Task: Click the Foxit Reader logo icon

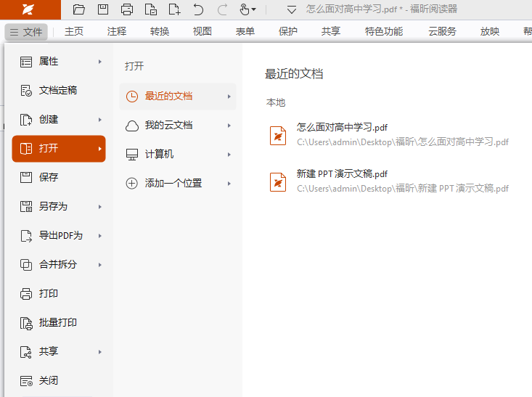Action: (28, 9)
